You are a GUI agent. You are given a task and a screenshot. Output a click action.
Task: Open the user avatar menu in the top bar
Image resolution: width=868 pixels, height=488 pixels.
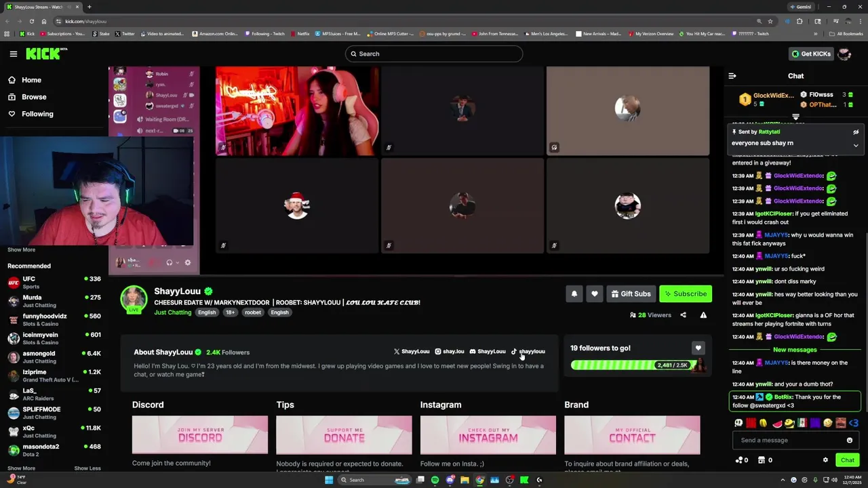[844, 54]
